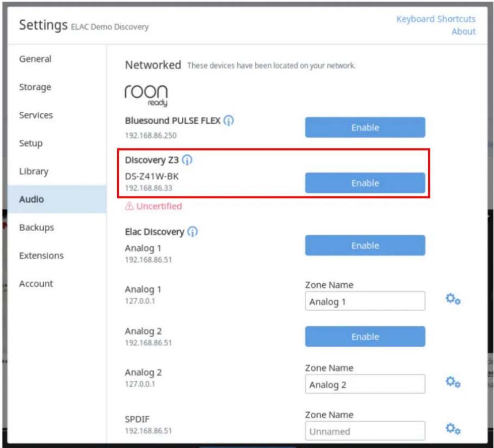Enable the Bluesound PULSE FLEX device

coord(365,127)
